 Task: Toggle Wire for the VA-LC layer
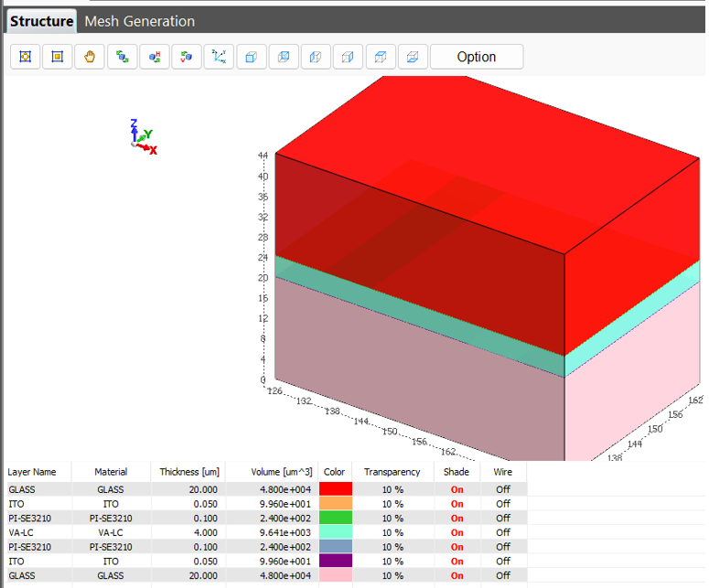click(x=503, y=532)
